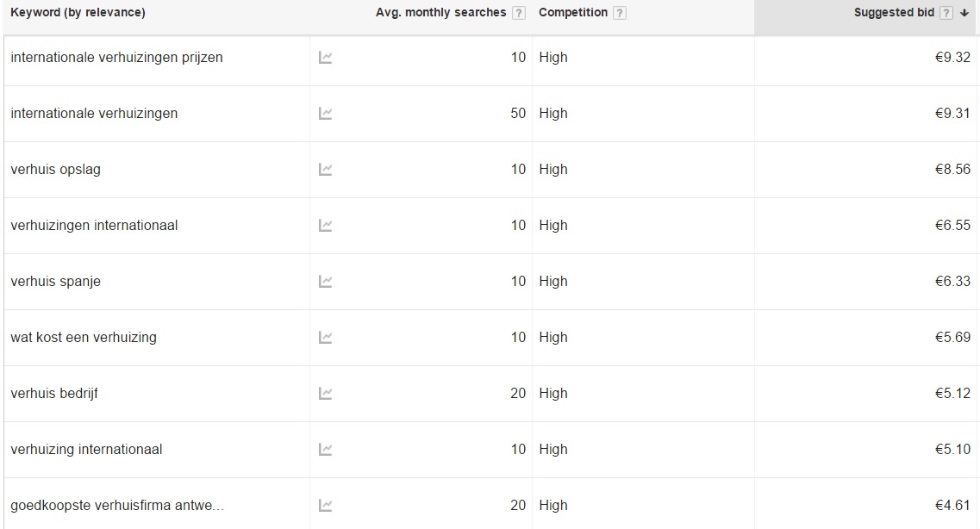Select keyword goedkoopste verhuisfirma antwe...
Screen dimensions: 980x529
pyautogui.click(x=117, y=505)
